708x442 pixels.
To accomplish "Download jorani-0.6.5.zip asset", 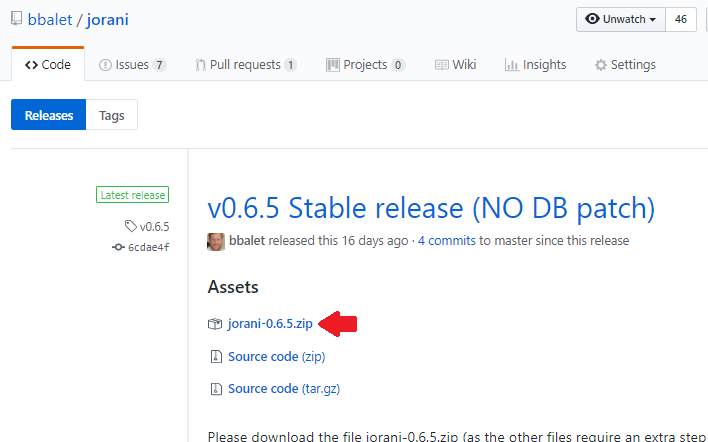I will (x=270, y=324).
